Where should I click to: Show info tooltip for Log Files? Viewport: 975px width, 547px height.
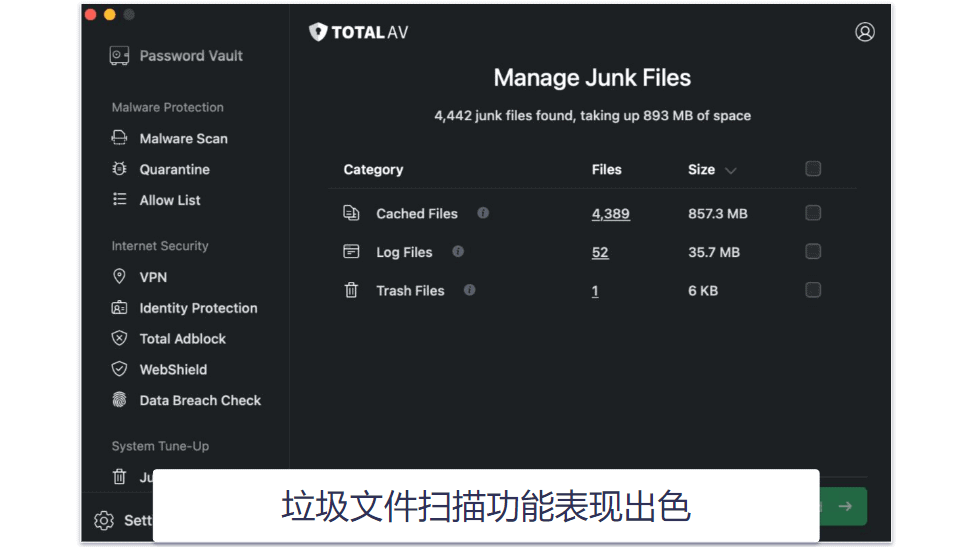458,252
